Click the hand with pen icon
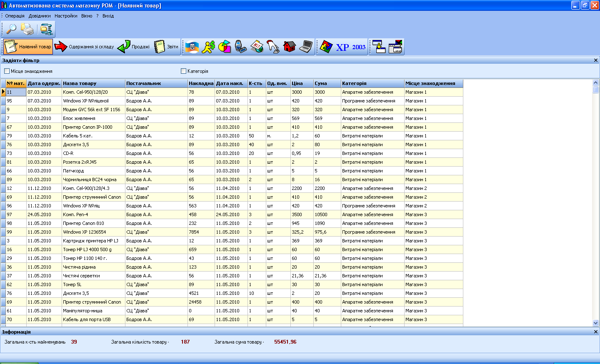The height and width of the screenshot is (364, 600). click(x=273, y=47)
